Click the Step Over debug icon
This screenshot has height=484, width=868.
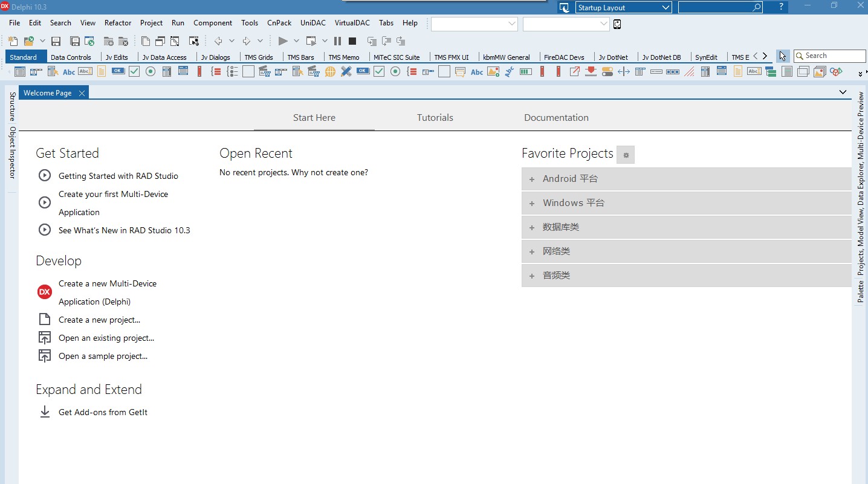pyautogui.click(x=386, y=41)
